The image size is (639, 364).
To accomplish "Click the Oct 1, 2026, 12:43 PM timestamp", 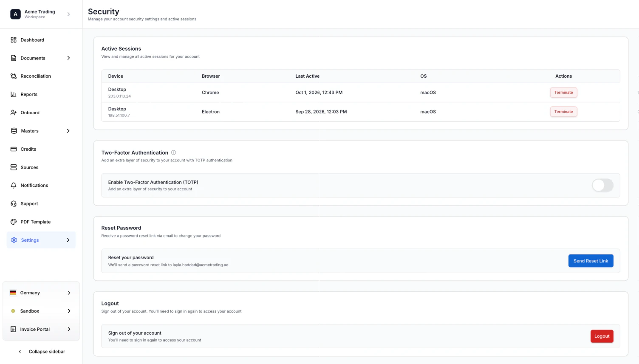I will [x=319, y=93].
